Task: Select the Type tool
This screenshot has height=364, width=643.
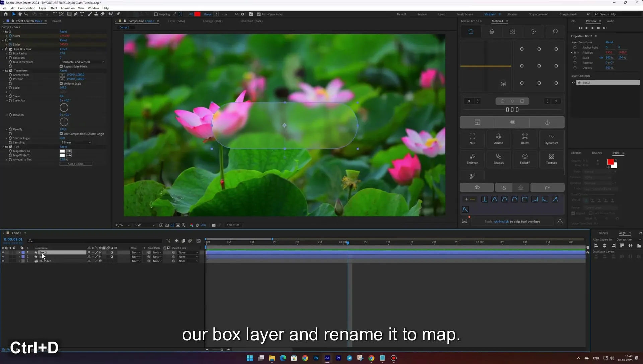Action: [82, 14]
